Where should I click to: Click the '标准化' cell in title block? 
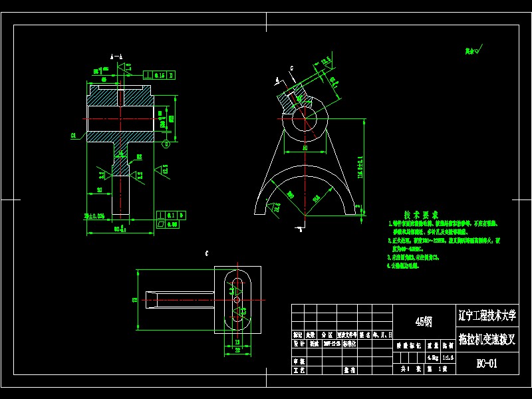(x=349, y=344)
